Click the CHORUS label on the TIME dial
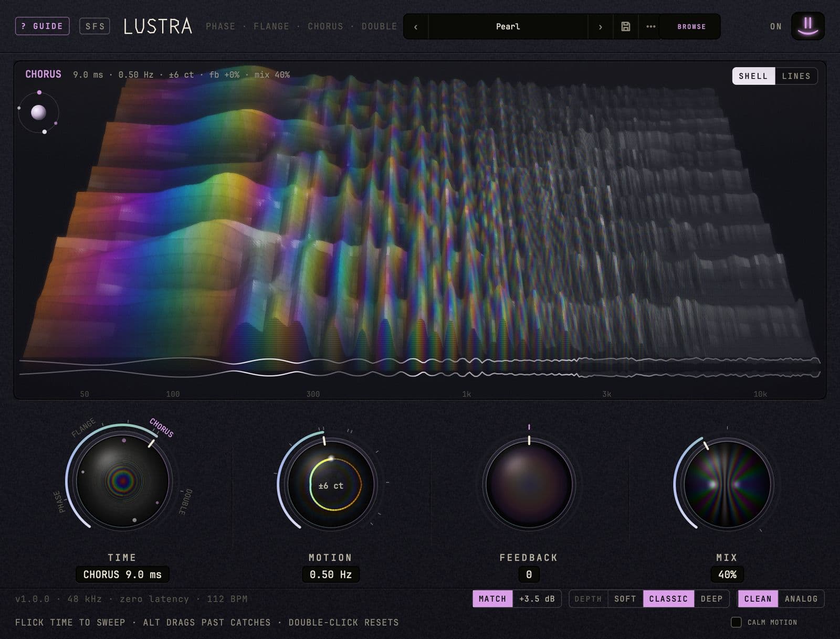The width and height of the screenshot is (840, 639). click(x=161, y=427)
